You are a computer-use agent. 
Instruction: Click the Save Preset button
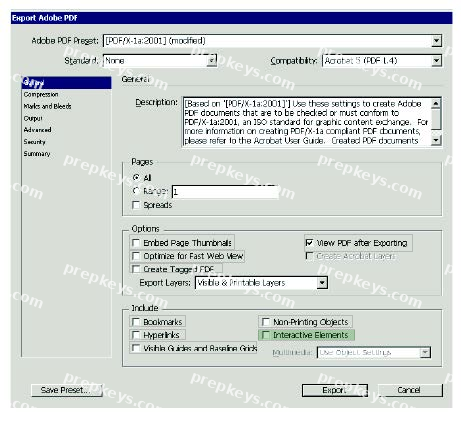click(x=66, y=390)
